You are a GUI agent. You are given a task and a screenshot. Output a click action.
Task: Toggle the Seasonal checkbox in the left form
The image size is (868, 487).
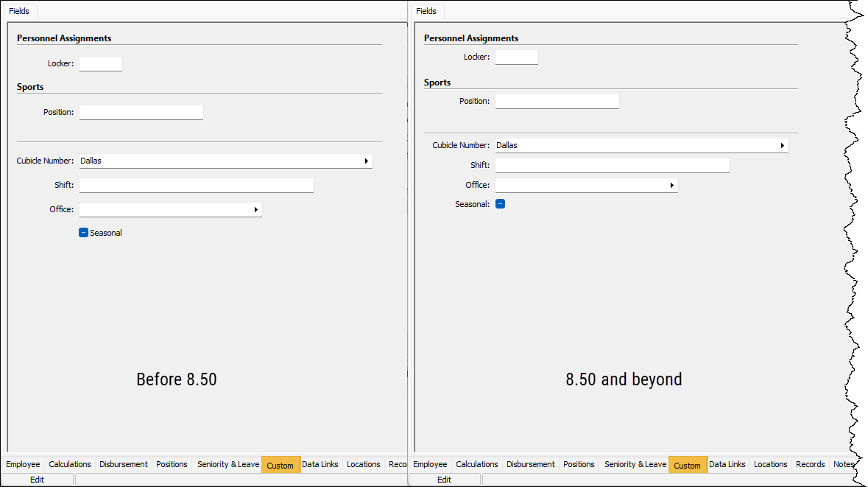[83, 232]
